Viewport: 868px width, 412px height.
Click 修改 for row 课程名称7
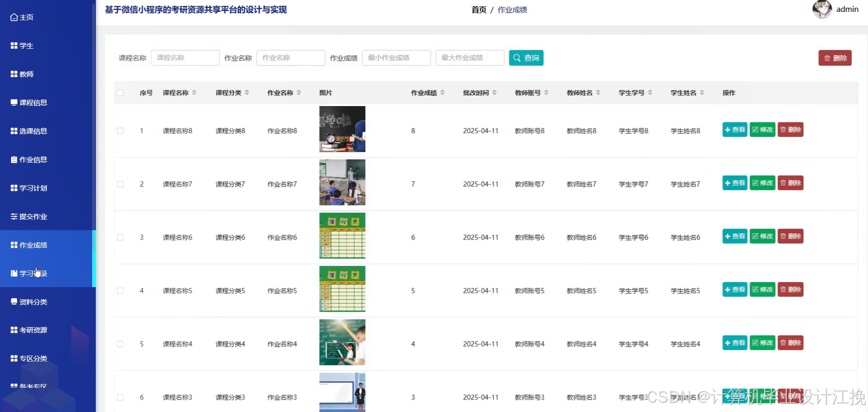click(763, 183)
